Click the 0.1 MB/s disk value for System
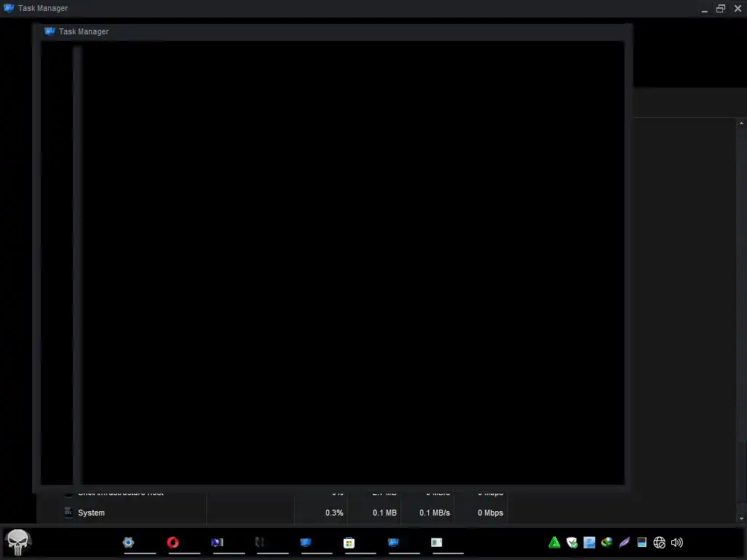The height and width of the screenshot is (560, 747). 435,513
